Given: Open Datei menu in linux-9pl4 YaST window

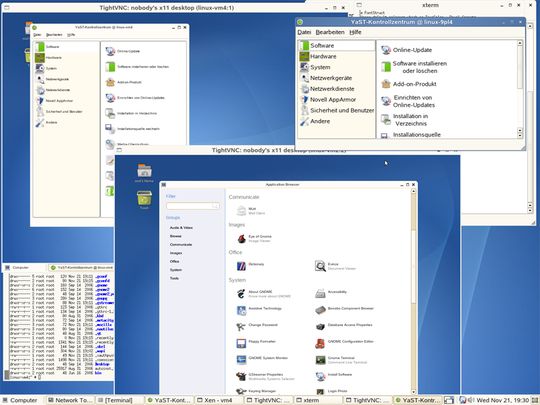Looking at the screenshot, I should click(x=304, y=32).
